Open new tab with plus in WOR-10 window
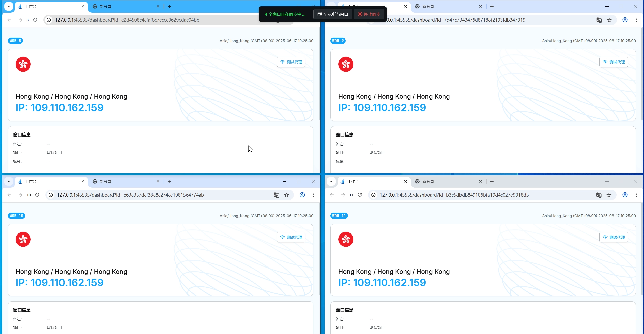 pyautogui.click(x=169, y=181)
